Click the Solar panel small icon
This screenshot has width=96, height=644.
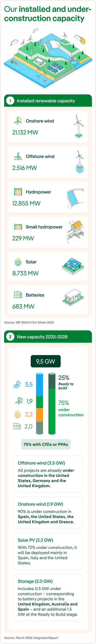point(18,261)
